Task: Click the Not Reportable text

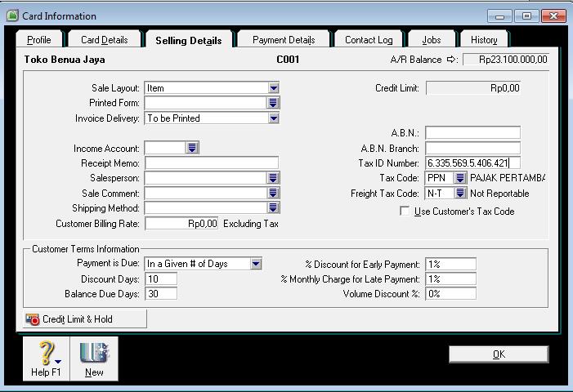Action: tap(499, 193)
